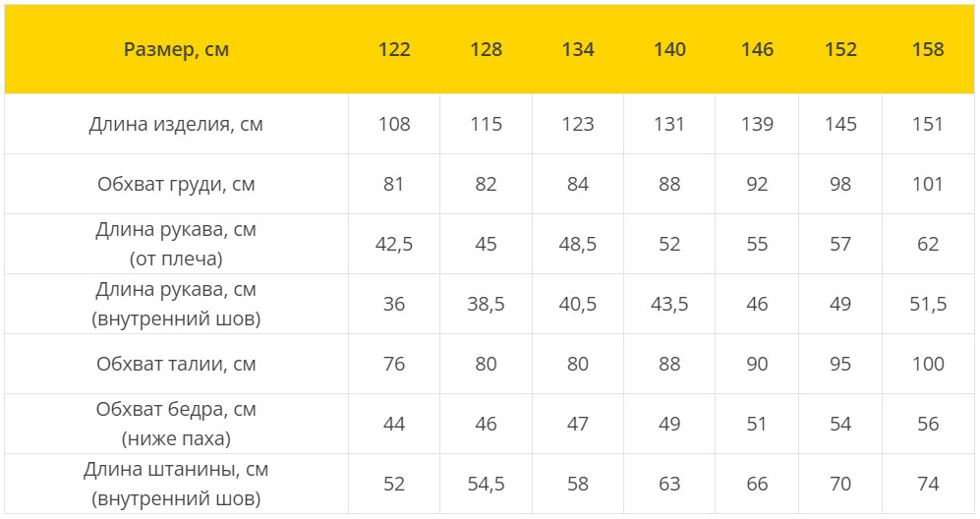
Task: Click the 'Размер, см' header cell
Action: tap(176, 49)
